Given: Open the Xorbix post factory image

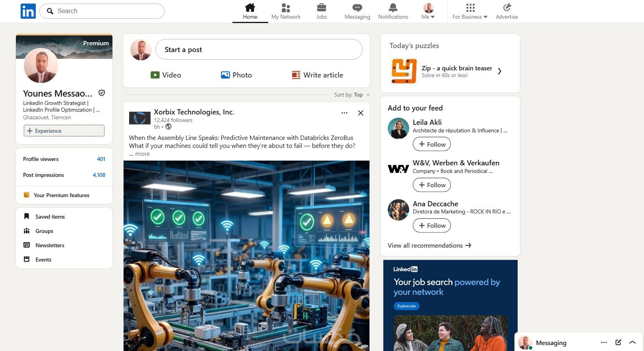Looking at the screenshot, I should point(246,256).
